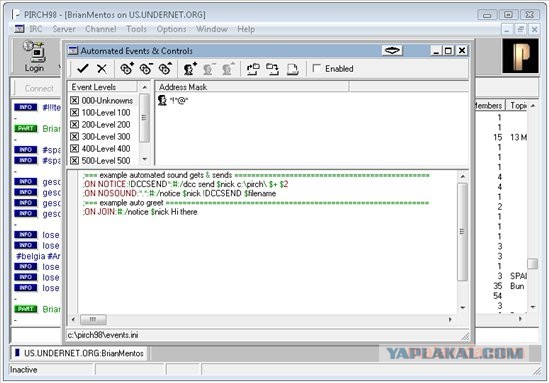Click the remove event level icon

point(146,69)
